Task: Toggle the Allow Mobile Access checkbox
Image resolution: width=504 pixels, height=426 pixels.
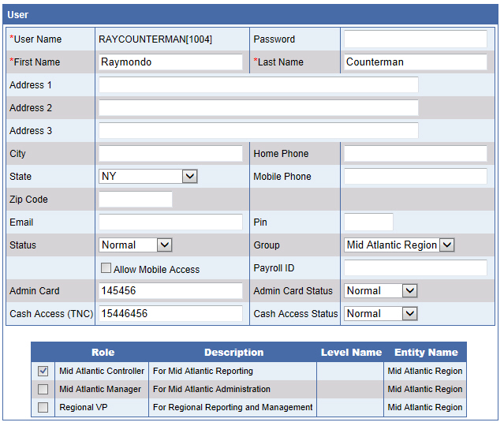Action: click(x=106, y=268)
